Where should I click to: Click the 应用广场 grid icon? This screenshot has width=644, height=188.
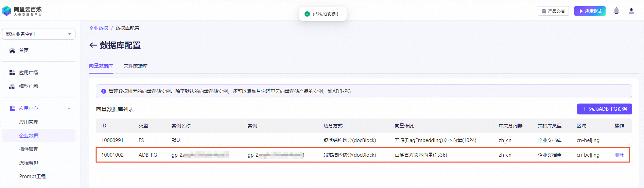click(x=12, y=73)
